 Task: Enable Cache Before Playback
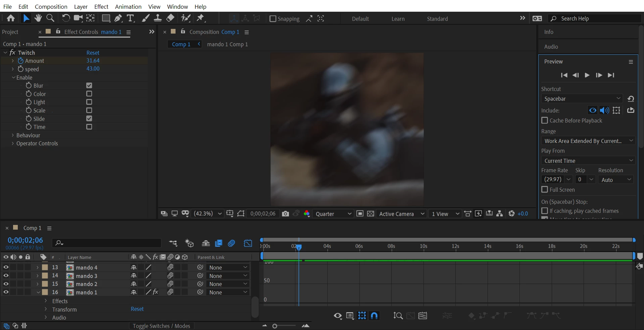point(545,120)
